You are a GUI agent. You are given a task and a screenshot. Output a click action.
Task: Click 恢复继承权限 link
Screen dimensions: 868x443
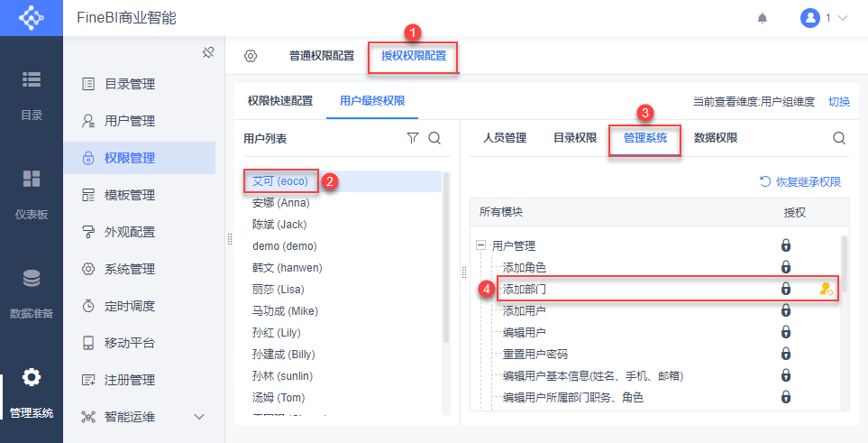click(800, 182)
